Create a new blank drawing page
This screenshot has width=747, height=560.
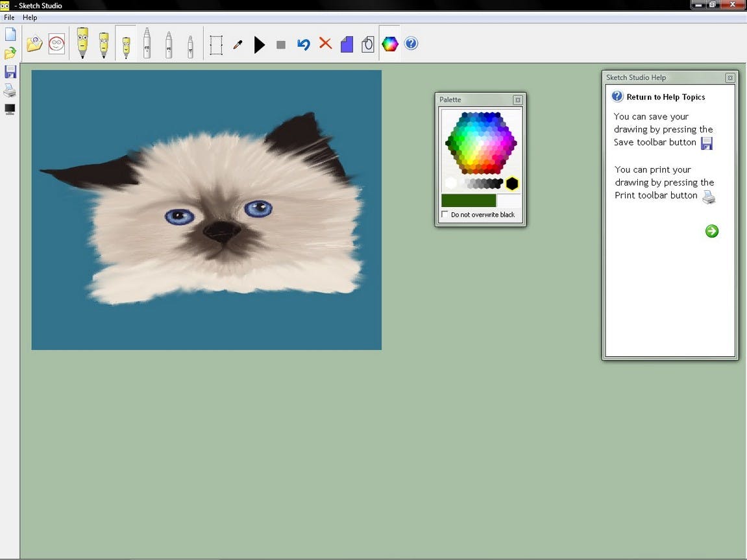[10, 34]
